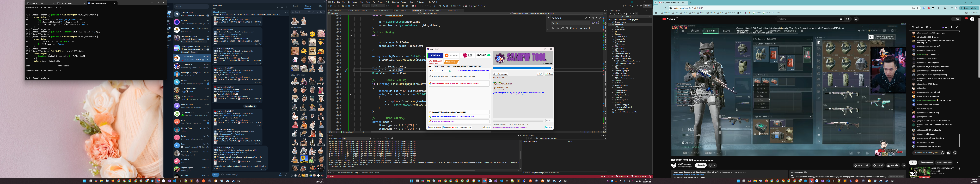Collapse the Replace row in the Find panel
The image size is (980, 184).
tap(549, 18)
